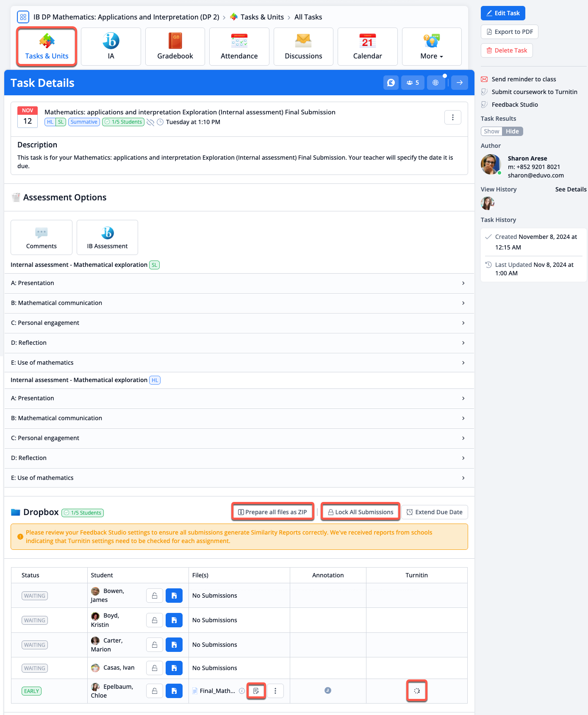Image resolution: width=588 pixels, height=715 pixels.
Task: Open the chat icon in Task Details header
Action: [391, 83]
